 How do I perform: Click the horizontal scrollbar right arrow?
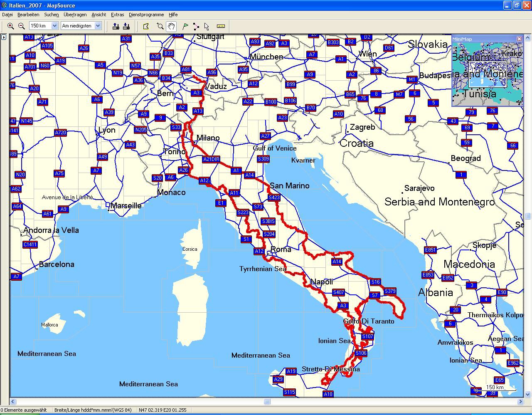click(x=520, y=402)
